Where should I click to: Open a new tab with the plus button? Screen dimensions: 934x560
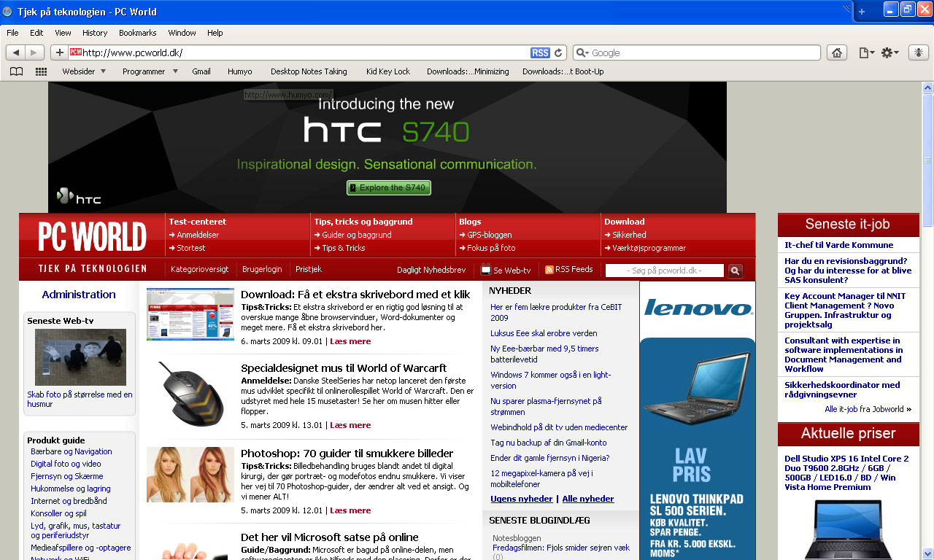coord(862,11)
